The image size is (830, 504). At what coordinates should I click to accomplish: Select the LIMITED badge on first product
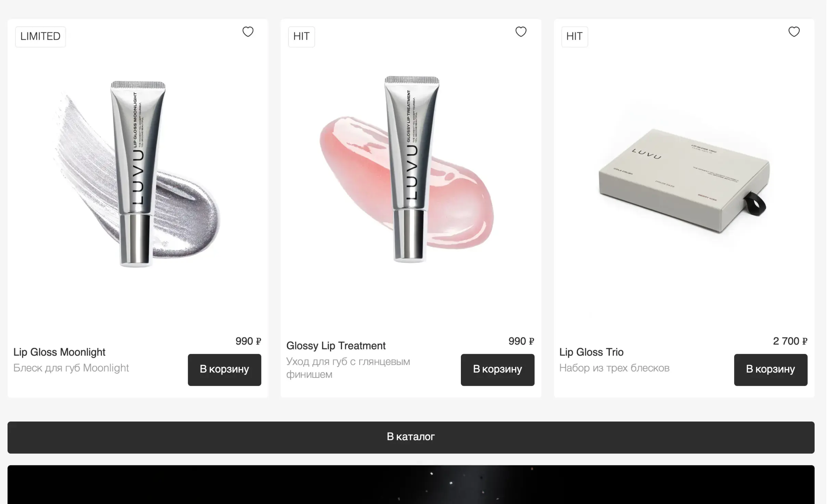coord(40,37)
